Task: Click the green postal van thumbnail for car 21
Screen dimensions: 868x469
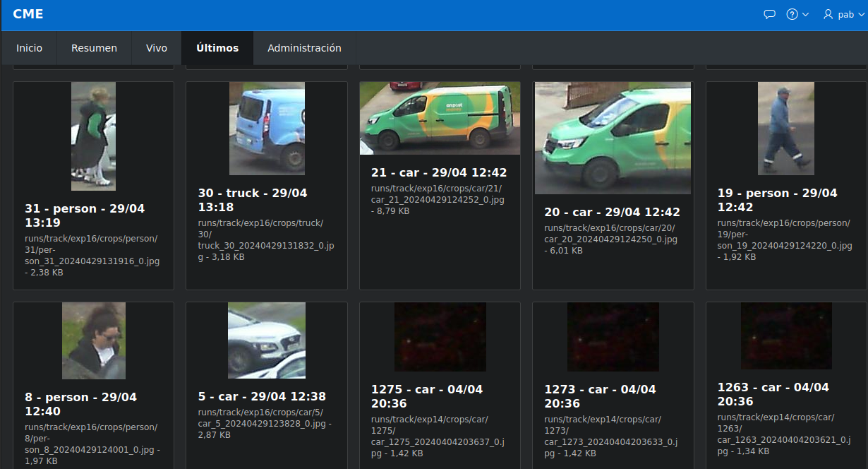Action: tap(439, 118)
